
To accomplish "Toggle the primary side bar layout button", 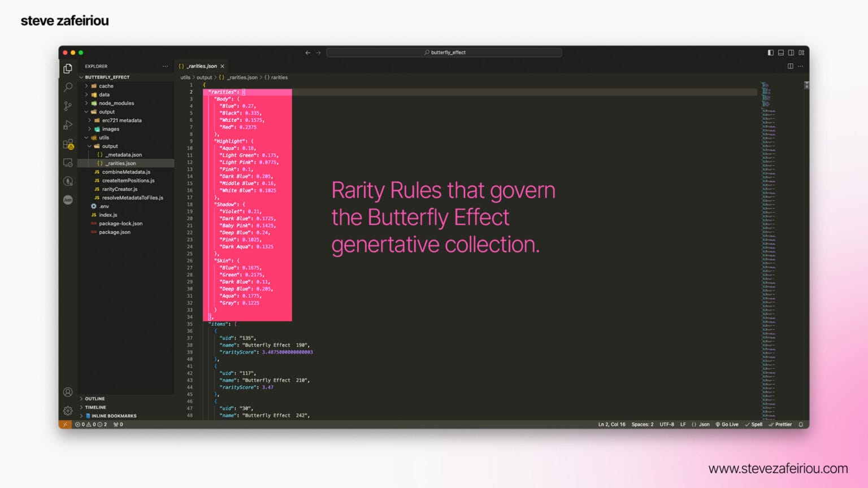I will [770, 53].
